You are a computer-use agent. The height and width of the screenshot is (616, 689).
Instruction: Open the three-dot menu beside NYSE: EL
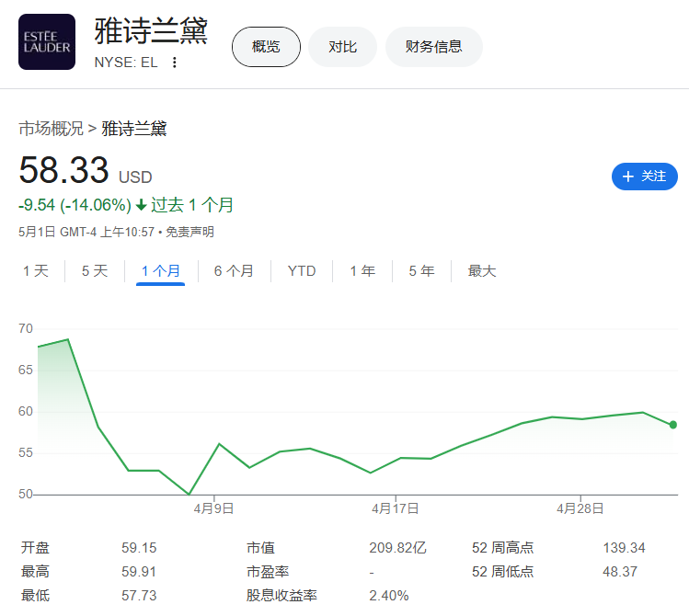point(175,63)
